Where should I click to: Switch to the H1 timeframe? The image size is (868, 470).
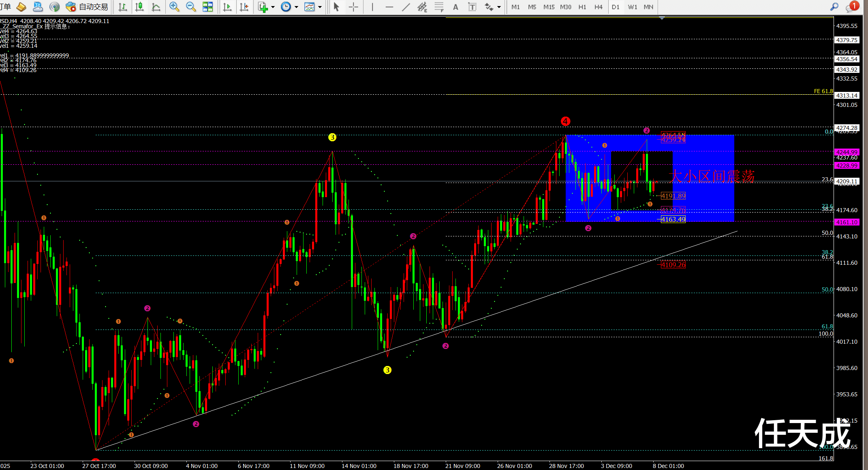(582, 7)
